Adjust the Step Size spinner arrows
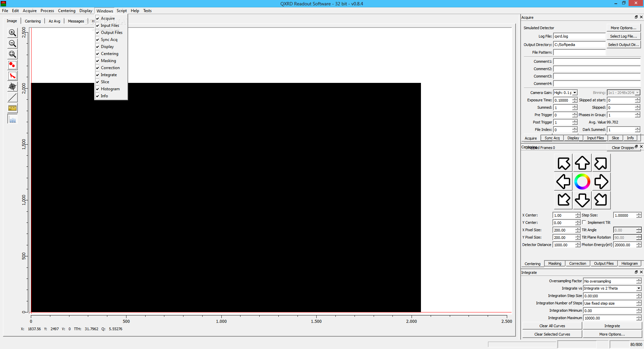This screenshot has height=349, width=644. coord(639,215)
